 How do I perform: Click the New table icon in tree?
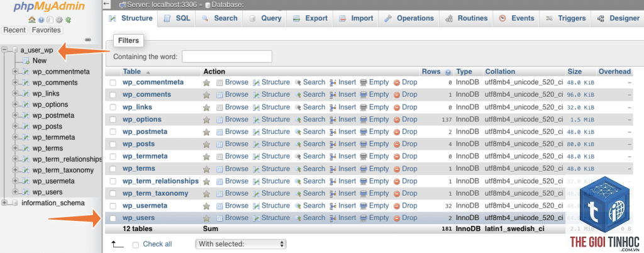click(26, 61)
